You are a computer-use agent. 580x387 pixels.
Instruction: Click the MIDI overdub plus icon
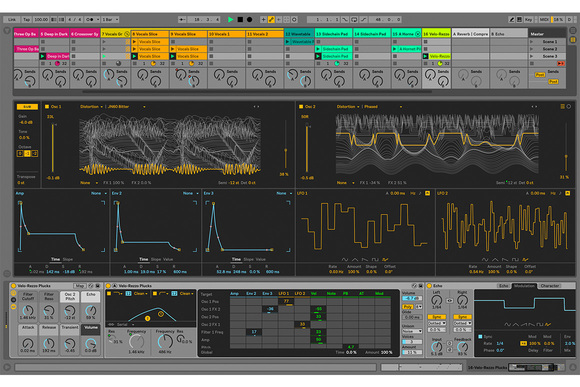(263, 19)
